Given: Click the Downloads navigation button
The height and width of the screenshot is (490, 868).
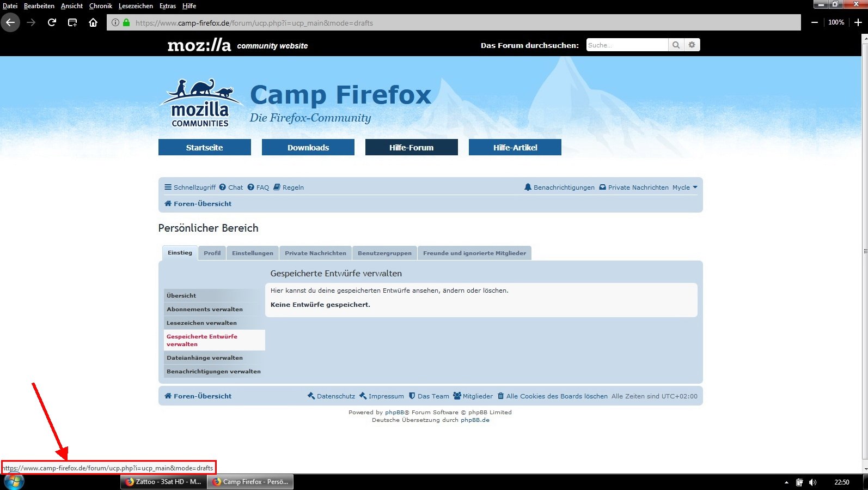Looking at the screenshot, I should click(x=308, y=147).
